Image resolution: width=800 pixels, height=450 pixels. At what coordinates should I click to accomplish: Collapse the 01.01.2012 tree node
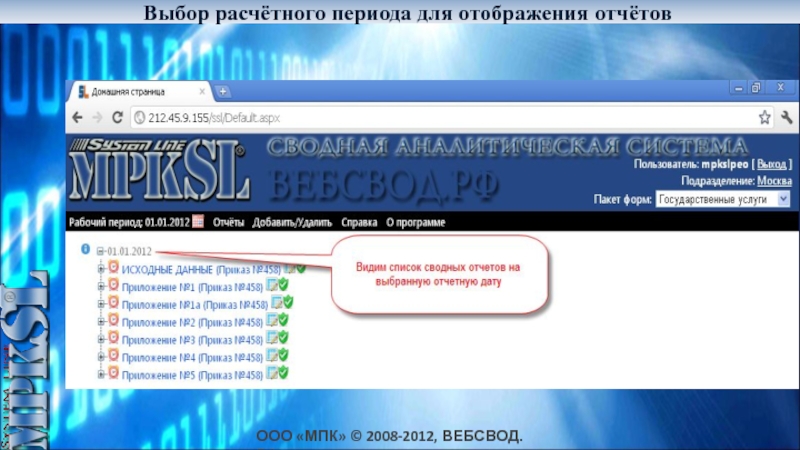[101, 251]
